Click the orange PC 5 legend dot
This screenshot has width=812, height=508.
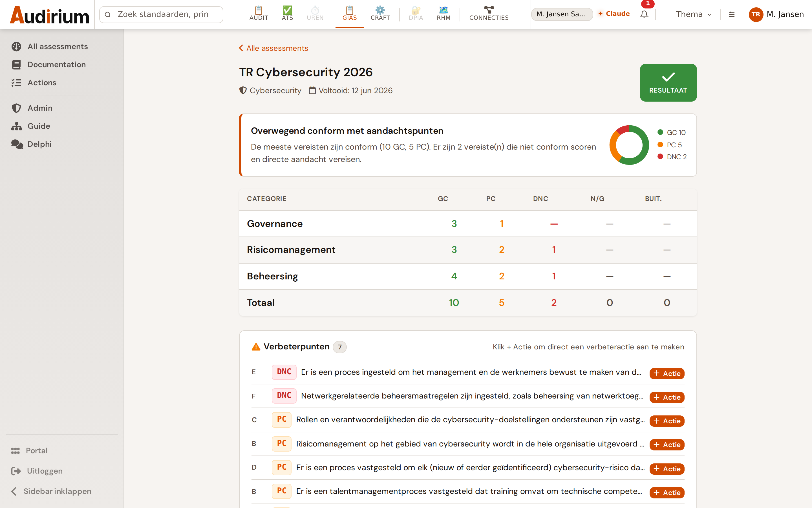click(x=660, y=144)
